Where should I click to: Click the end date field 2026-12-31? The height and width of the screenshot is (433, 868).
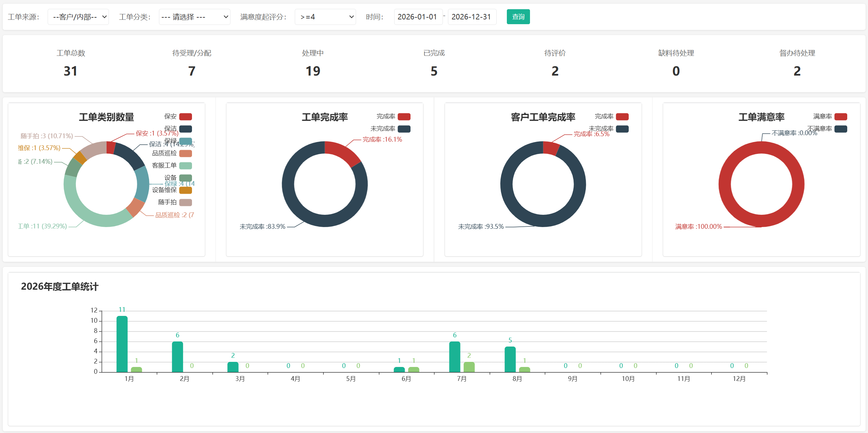point(472,17)
